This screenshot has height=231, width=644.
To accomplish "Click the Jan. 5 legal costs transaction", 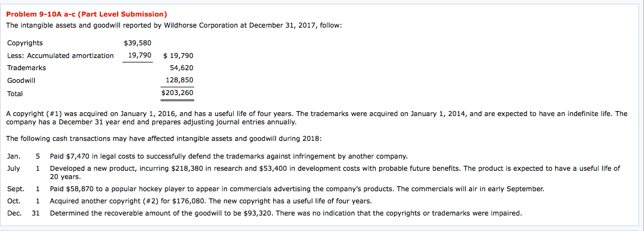I will 228,156.
